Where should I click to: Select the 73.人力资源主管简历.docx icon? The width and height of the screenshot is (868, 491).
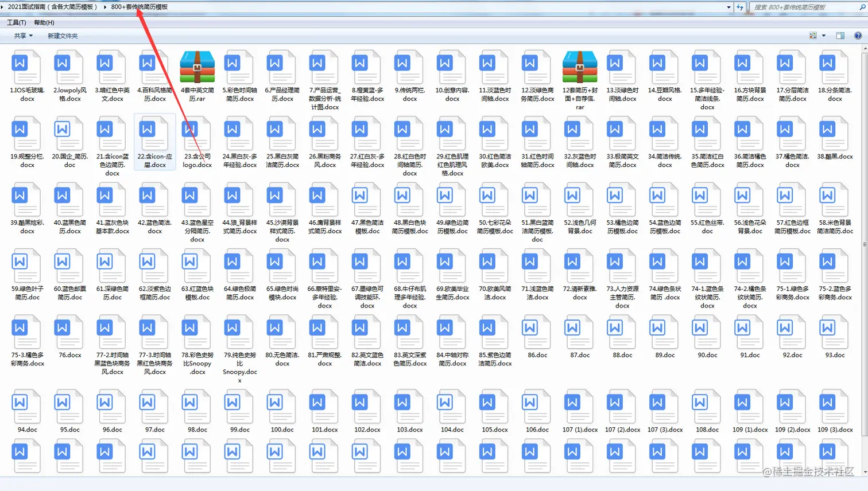pyautogui.click(x=622, y=266)
